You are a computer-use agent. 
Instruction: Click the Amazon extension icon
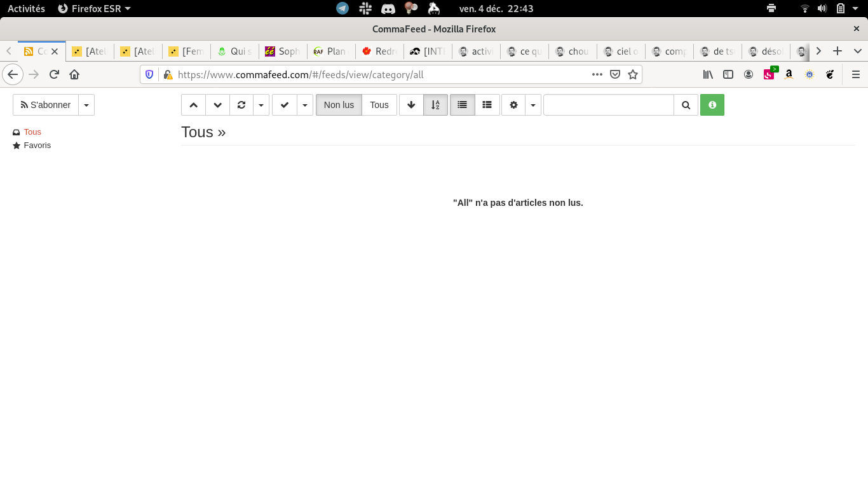[x=789, y=74]
